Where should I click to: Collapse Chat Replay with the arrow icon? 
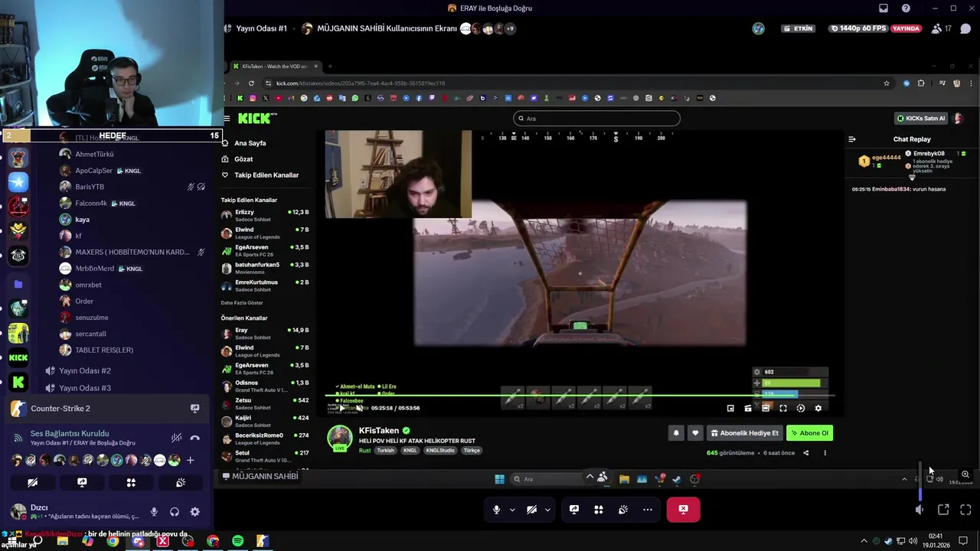(852, 139)
